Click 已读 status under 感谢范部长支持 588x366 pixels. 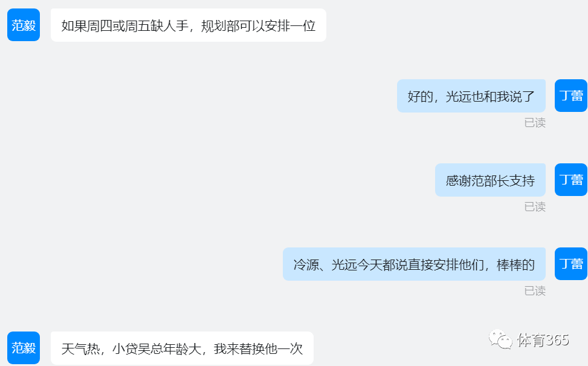point(535,207)
